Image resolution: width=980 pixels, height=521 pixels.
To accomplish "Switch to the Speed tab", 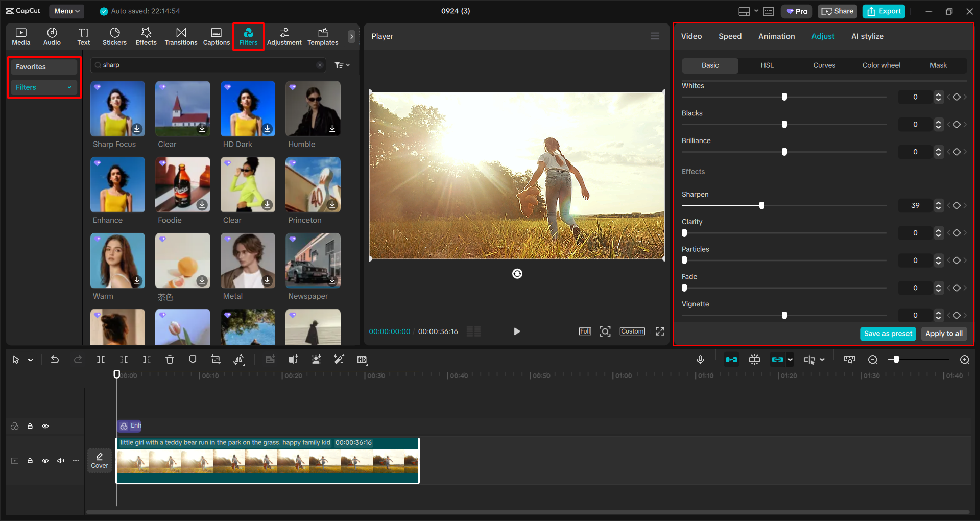I will point(729,36).
